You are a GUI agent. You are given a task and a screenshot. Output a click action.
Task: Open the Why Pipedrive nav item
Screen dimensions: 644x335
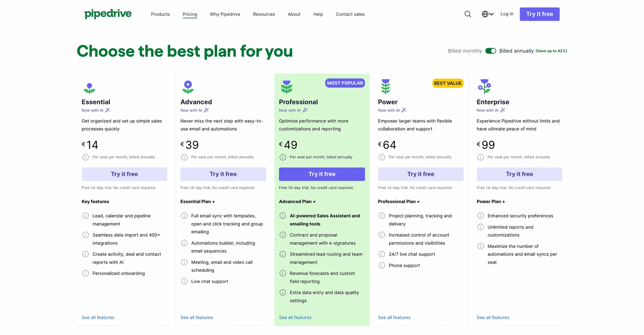click(x=225, y=14)
